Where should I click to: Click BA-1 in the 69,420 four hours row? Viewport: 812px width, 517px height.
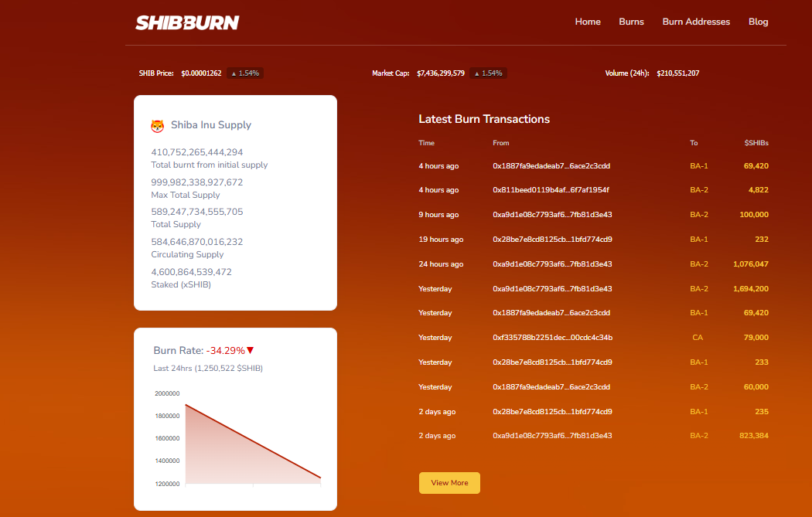(698, 166)
